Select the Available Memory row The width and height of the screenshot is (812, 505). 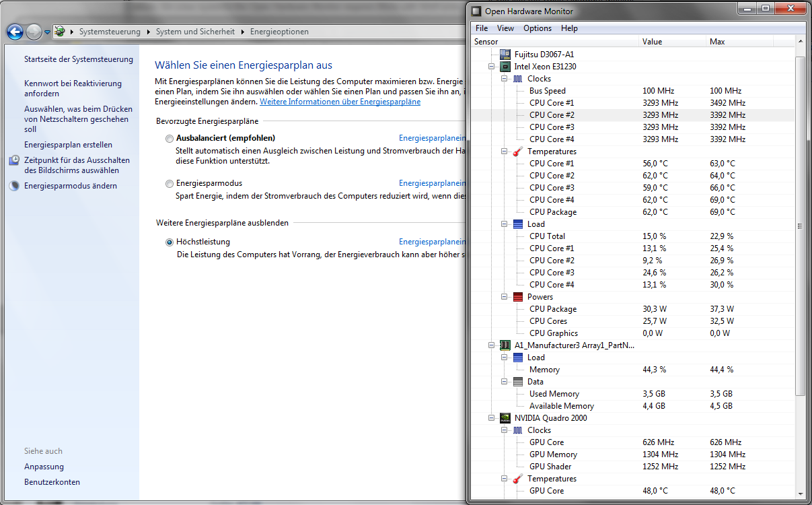[632, 406]
